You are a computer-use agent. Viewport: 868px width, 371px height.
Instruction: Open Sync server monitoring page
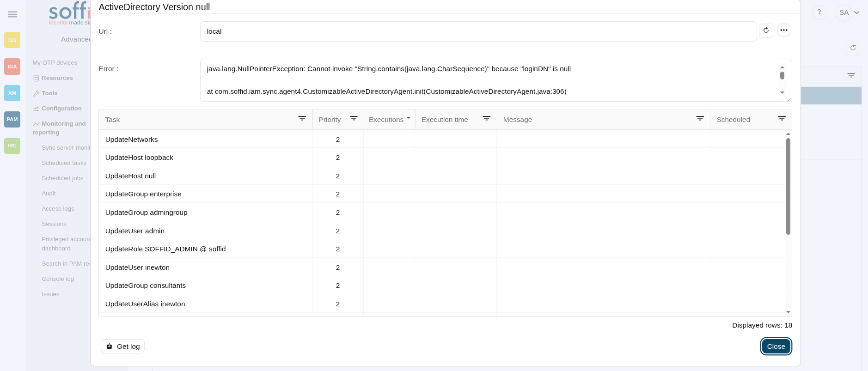point(66,148)
